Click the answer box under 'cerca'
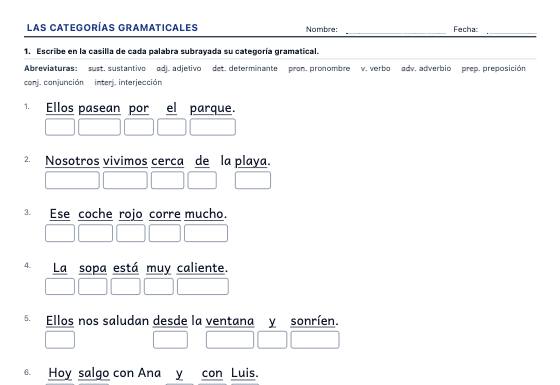 point(168,180)
